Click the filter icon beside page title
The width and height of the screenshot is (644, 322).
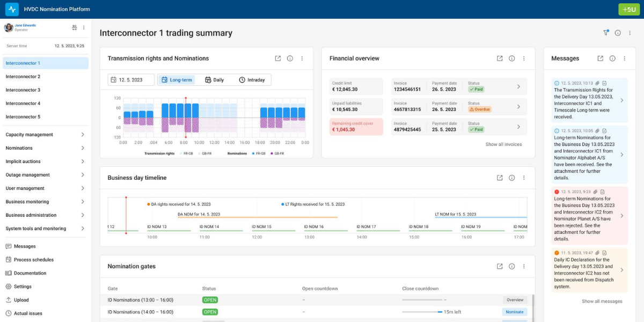point(606,33)
